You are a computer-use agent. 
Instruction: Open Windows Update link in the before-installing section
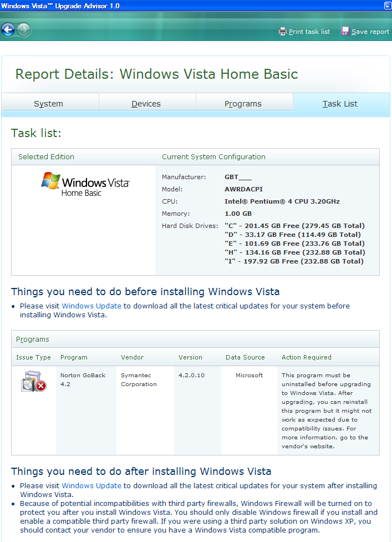91,306
